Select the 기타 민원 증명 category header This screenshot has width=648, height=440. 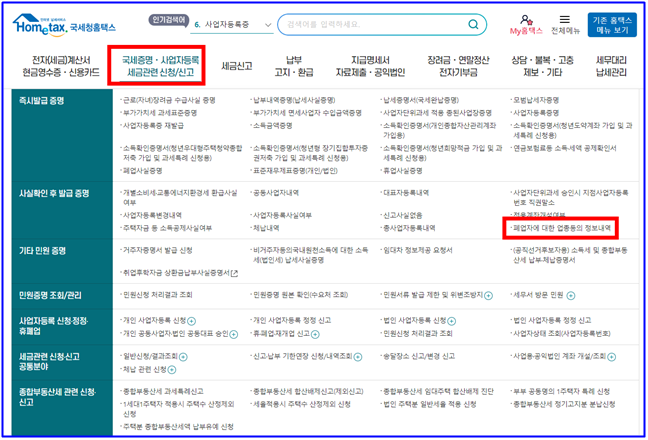43,251
